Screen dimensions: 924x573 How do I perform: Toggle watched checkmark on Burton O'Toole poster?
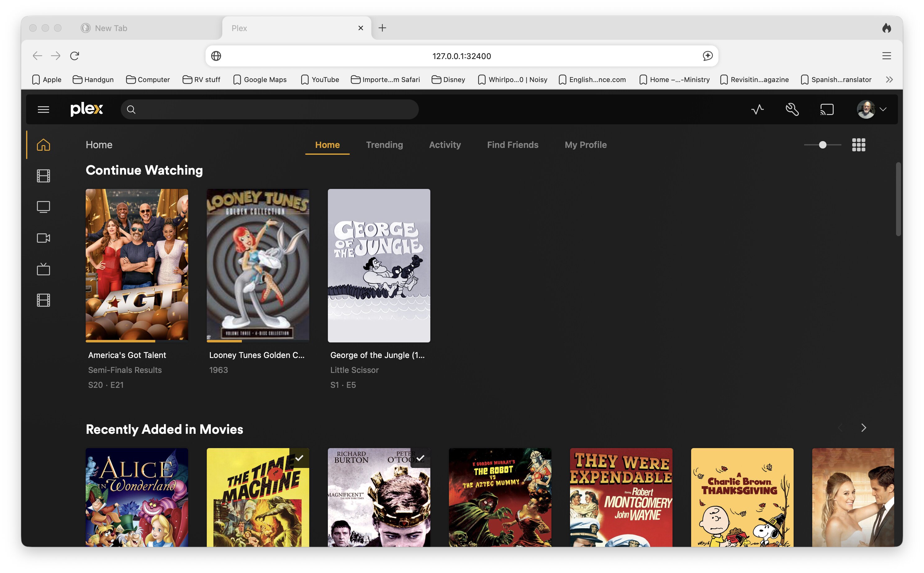pyautogui.click(x=420, y=458)
